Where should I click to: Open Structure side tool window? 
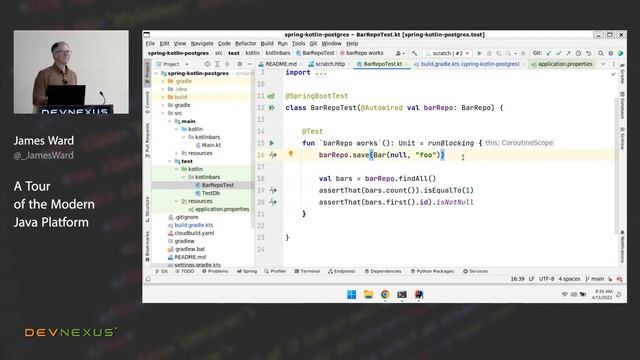pyautogui.click(x=147, y=209)
